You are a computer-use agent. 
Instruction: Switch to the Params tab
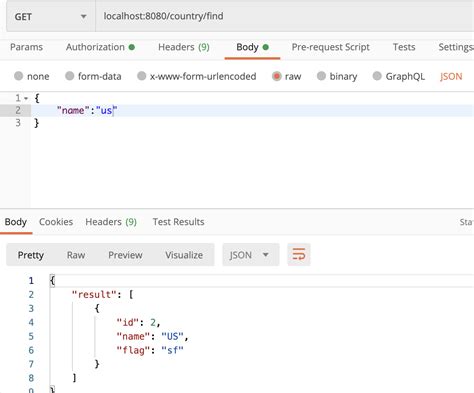(x=26, y=47)
